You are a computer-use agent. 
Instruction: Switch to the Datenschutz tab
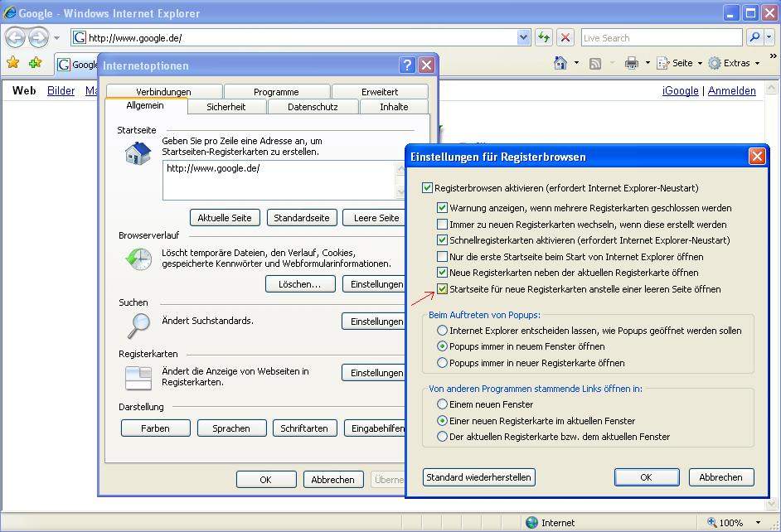click(313, 107)
